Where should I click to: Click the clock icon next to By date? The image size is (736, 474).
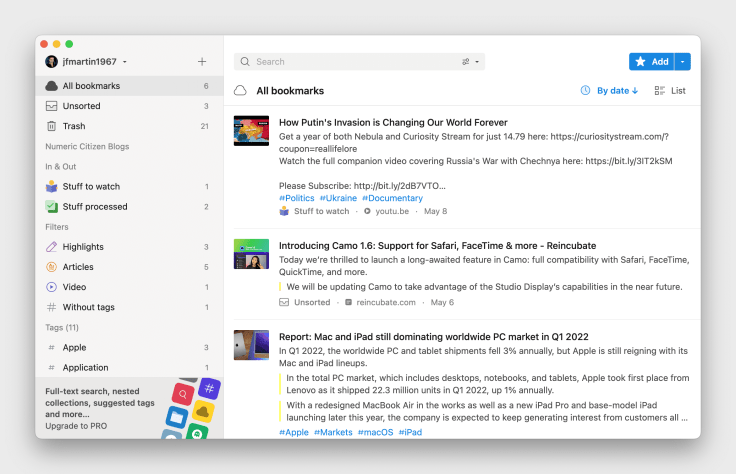pos(585,91)
